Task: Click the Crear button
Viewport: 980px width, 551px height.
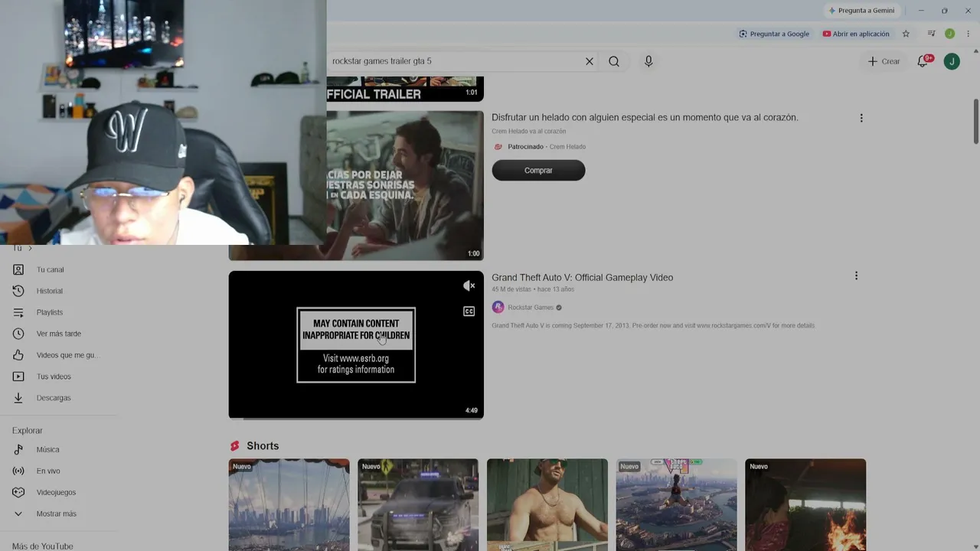Action: [884, 61]
